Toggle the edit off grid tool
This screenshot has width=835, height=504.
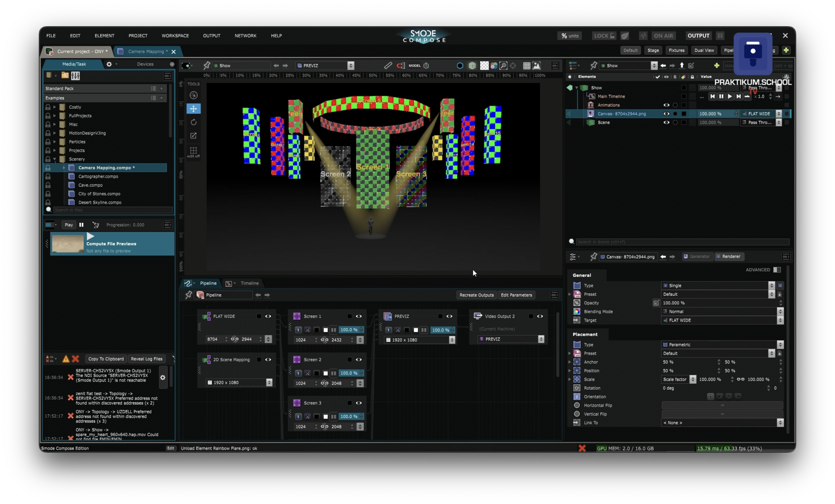193,152
